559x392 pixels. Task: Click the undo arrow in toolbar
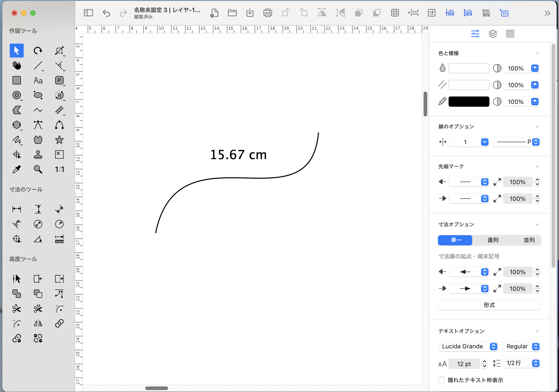pos(106,13)
